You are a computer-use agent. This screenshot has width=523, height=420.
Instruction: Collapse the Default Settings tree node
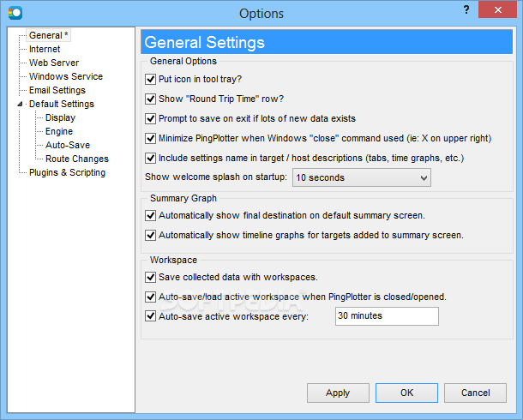(x=20, y=104)
